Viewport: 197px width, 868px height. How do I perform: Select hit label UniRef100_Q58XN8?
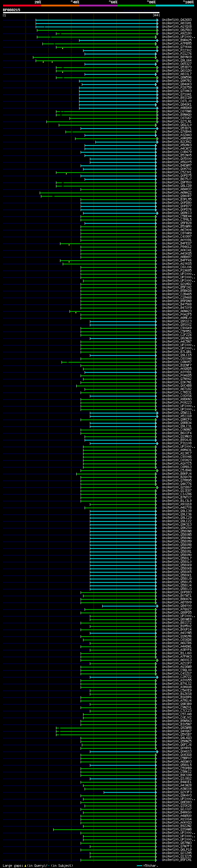tap(177, 531)
